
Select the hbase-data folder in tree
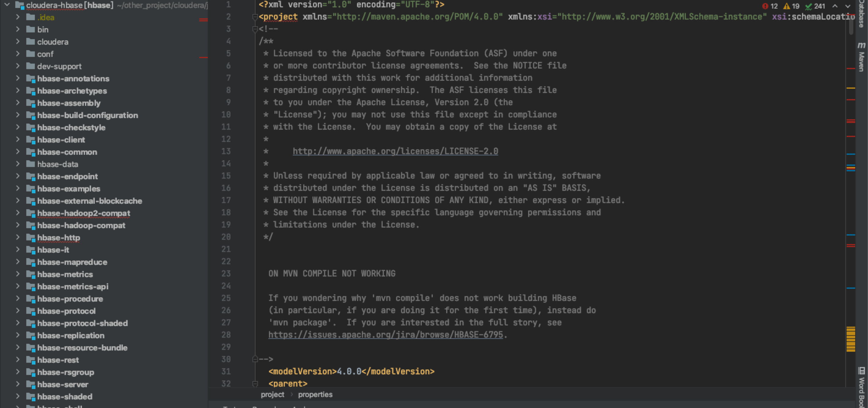[x=58, y=164]
